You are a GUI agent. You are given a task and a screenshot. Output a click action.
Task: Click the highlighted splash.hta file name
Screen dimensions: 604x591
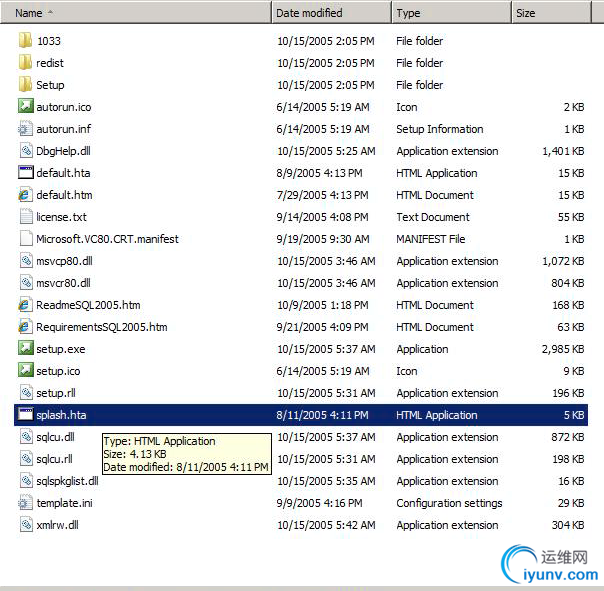(x=61, y=415)
